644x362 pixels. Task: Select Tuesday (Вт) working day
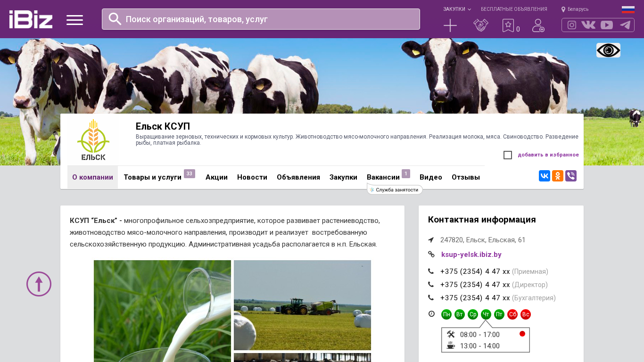point(460,314)
